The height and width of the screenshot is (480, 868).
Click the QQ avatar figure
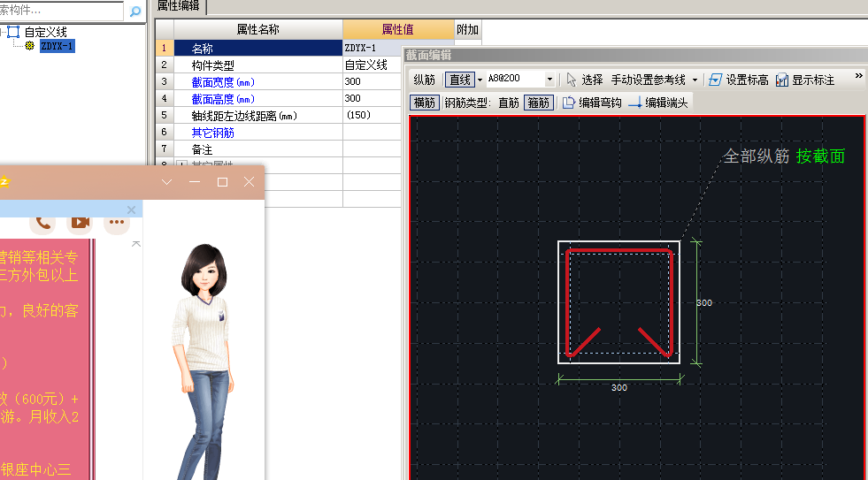pyautogui.click(x=204, y=362)
